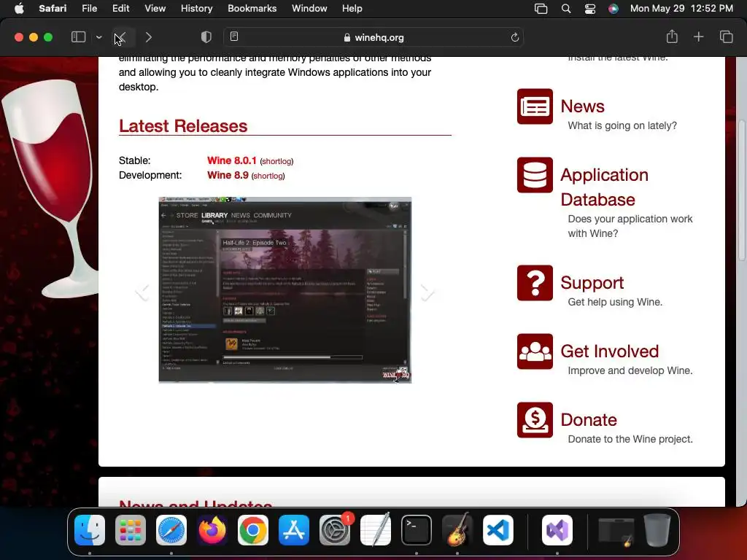Open Terminal from the Dock
This screenshot has width=747, height=560.
(x=417, y=530)
